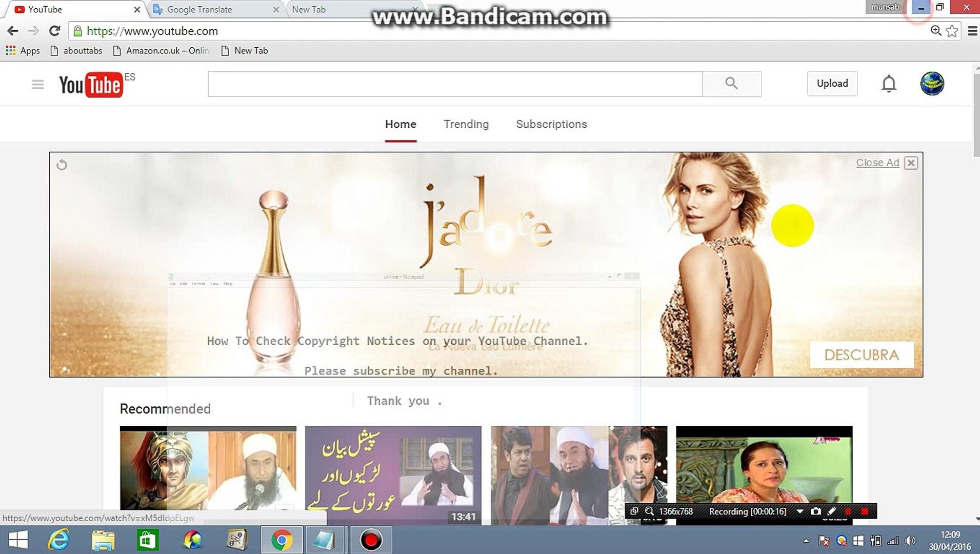Launch Internet Explorer from the taskbar
This screenshot has height=554, width=980.
click(x=58, y=540)
